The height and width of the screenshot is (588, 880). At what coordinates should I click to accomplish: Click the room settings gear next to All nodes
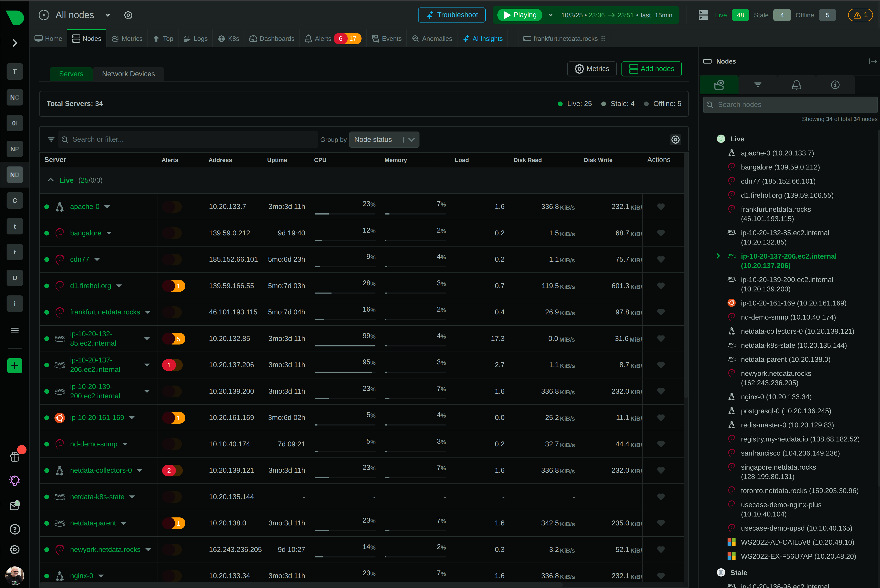128,15
